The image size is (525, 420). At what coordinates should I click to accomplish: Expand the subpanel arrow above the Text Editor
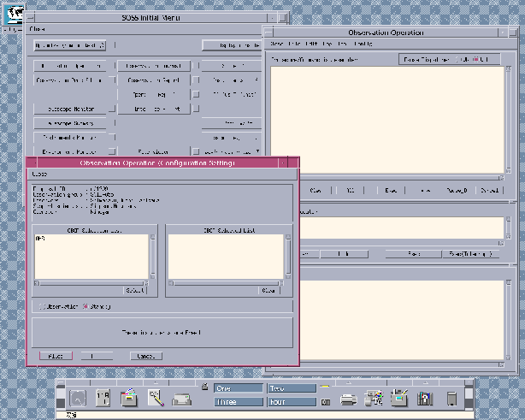(x=156, y=382)
